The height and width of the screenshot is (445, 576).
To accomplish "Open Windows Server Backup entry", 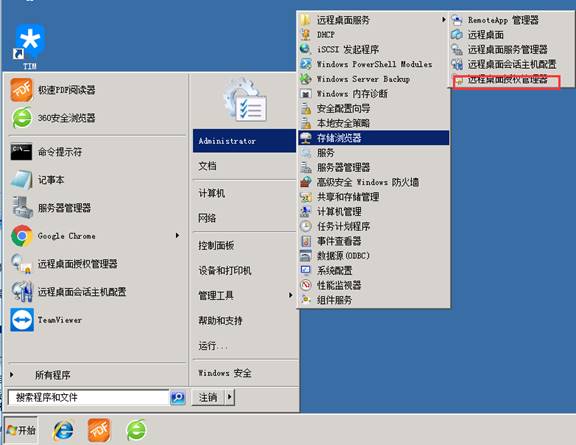I will (x=374, y=79).
